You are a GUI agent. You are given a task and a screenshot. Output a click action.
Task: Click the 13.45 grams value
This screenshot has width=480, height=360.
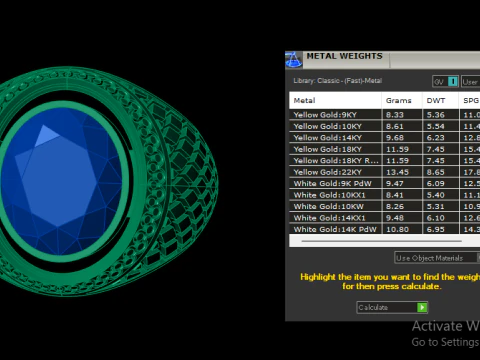pos(397,172)
